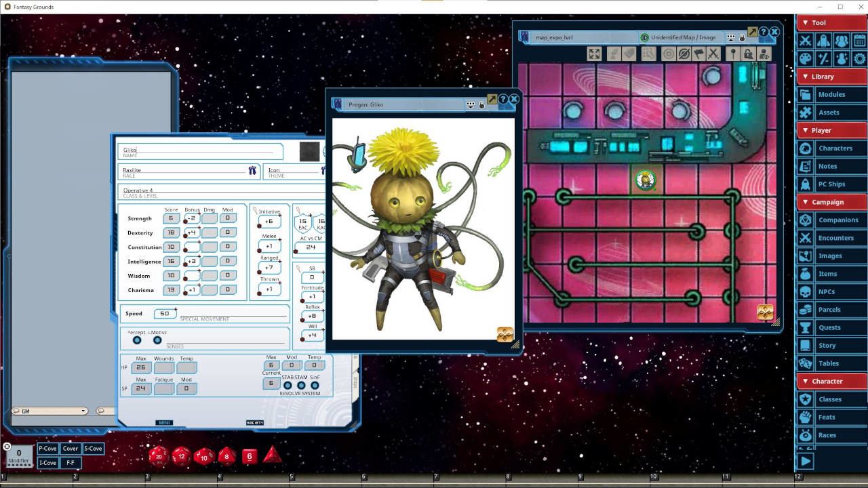Click the targeting circle icon in map toolbar
Viewport: 868px width, 488px height.
(669, 54)
